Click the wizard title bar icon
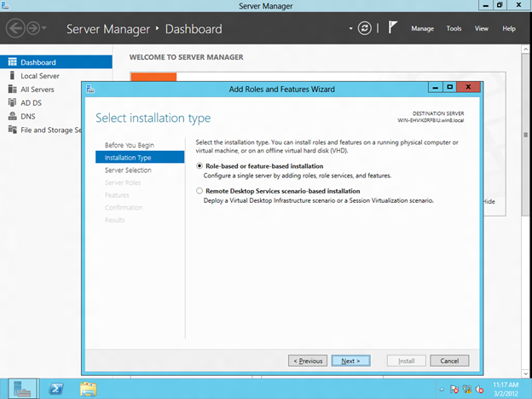 click(x=90, y=89)
